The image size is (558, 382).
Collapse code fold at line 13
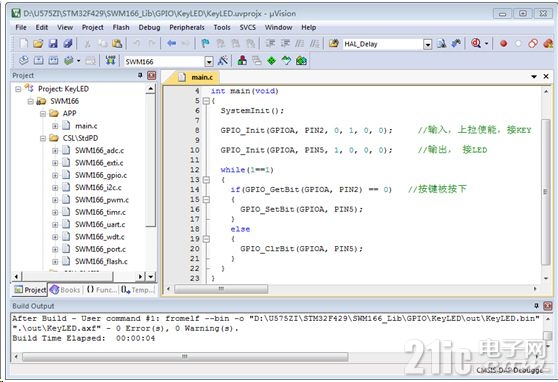206,180
